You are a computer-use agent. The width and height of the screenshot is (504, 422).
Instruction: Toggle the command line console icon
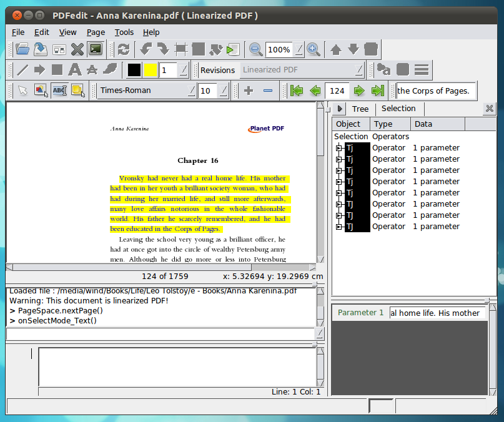coord(96,49)
